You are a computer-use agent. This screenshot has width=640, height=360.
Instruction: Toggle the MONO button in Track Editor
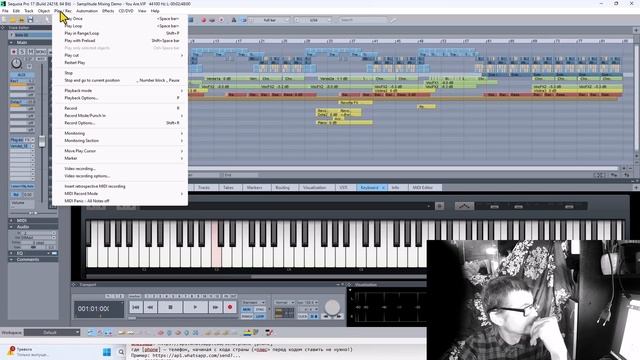pyautogui.click(x=41, y=52)
